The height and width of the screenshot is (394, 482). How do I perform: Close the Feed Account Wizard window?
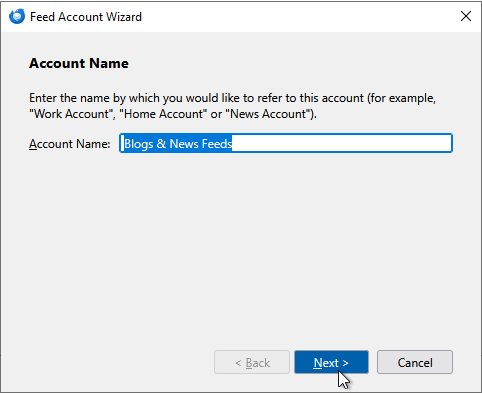[466, 16]
